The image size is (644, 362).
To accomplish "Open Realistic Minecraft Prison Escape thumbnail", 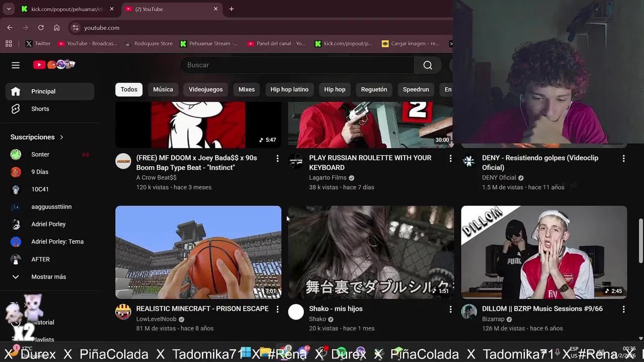I will pos(198,252).
